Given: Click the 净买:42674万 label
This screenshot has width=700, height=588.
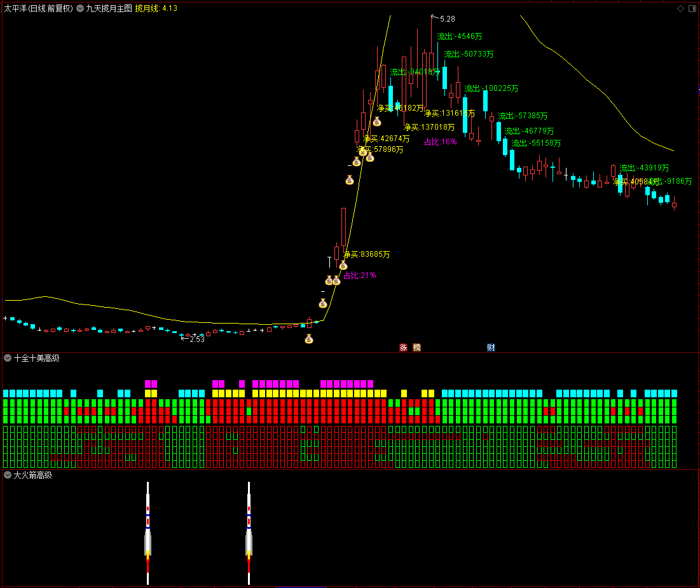Looking at the screenshot, I should [386, 139].
